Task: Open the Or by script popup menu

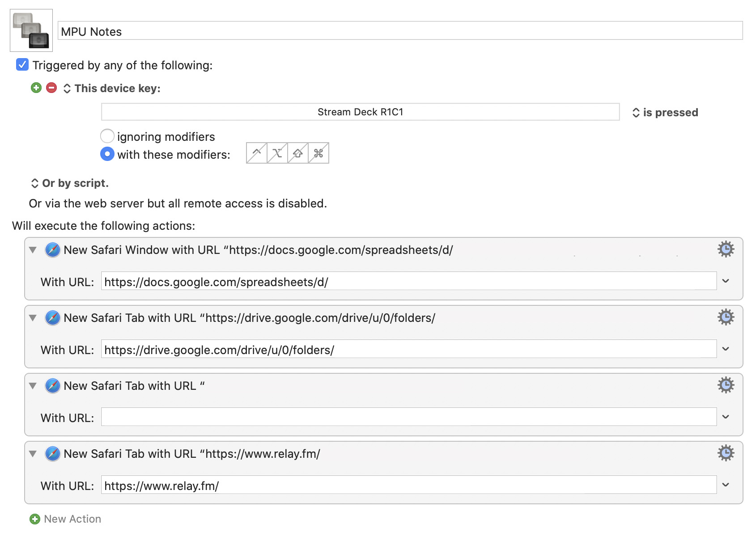Action: pyautogui.click(x=70, y=183)
